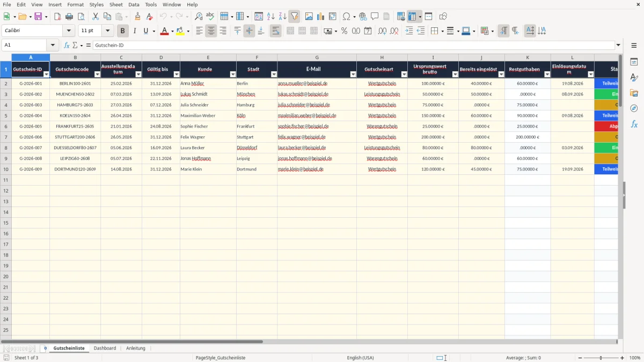Select row header 5
Screen dimensions: 644x362
coord(6,116)
